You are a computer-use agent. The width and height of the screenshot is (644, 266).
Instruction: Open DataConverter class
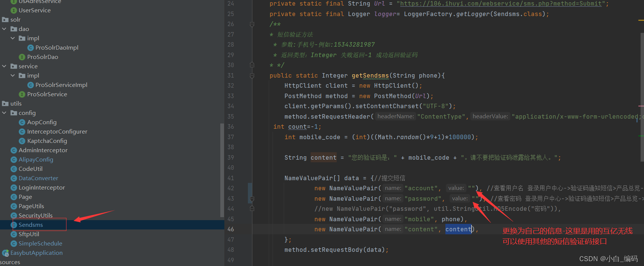click(x=38, y=178)
